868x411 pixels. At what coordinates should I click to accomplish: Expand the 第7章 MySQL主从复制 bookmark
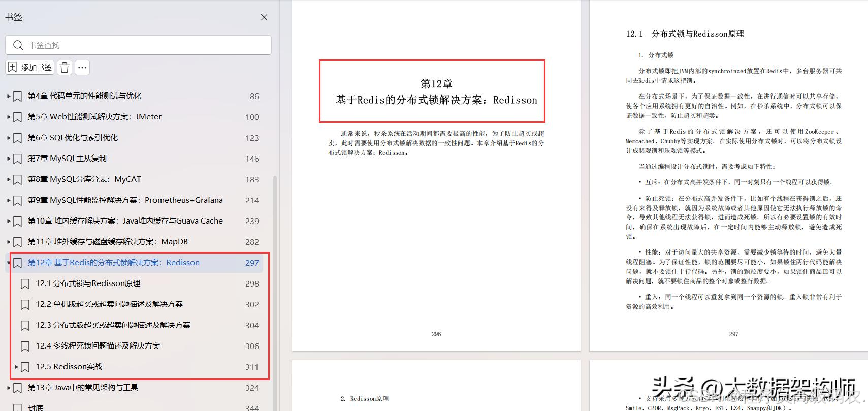(x=9, y=159)
